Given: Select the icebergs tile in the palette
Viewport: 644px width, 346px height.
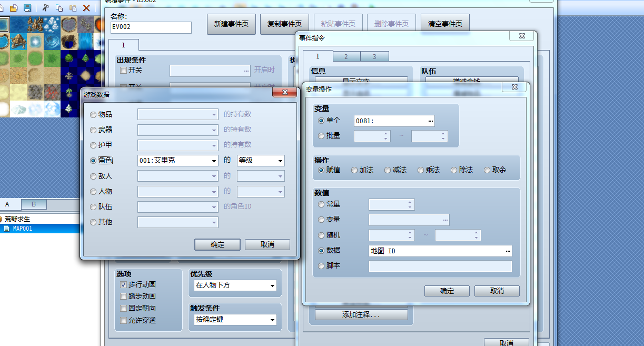Looking at the screenshot, I should tap(52, 24).
